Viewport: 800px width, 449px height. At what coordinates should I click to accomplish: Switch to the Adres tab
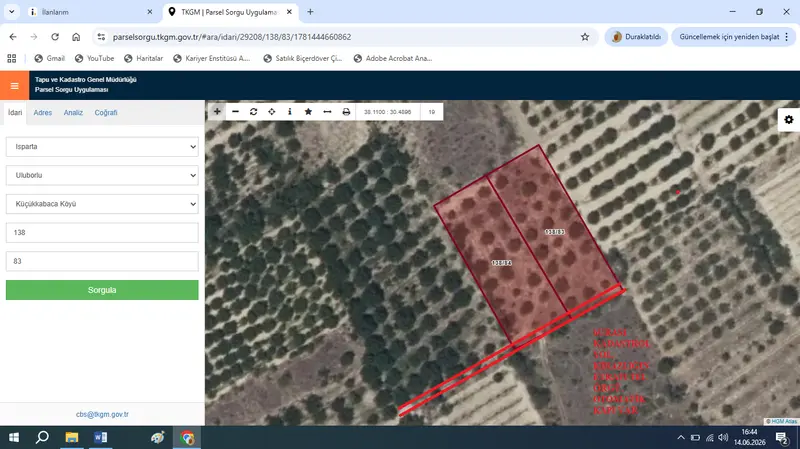click(43, 113)
